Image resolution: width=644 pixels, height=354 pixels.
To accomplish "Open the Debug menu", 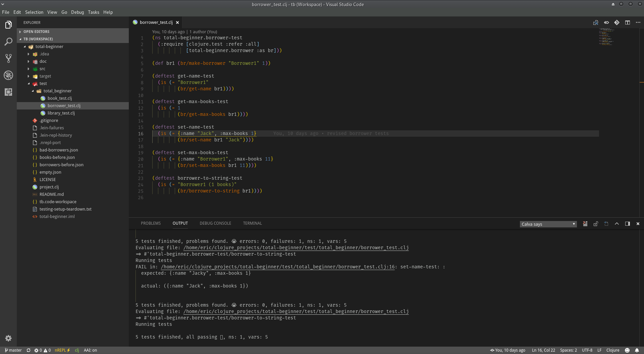I will click(x=77, y=12).
